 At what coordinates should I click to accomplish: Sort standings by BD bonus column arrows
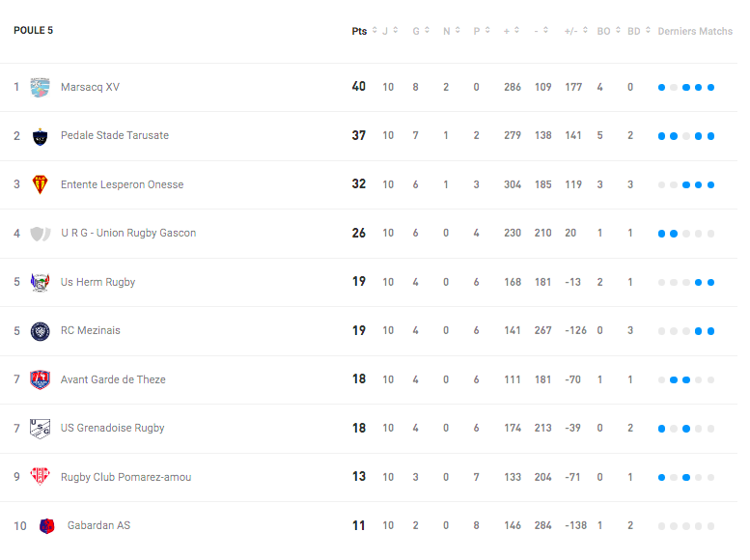coord(648,30)
